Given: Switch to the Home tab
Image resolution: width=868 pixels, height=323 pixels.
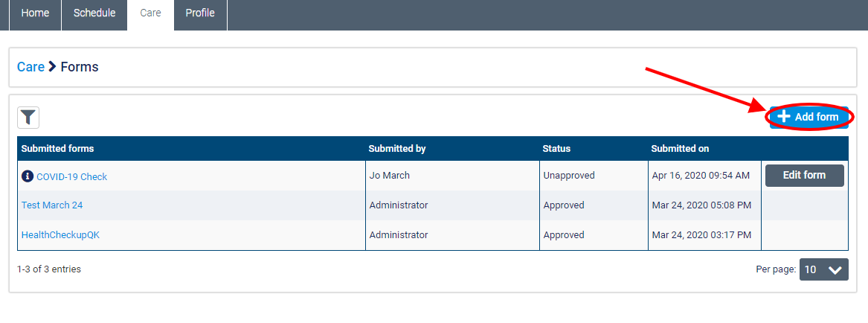Looking at the screenshot, I should pyautogui.click(x=35, y=13).
